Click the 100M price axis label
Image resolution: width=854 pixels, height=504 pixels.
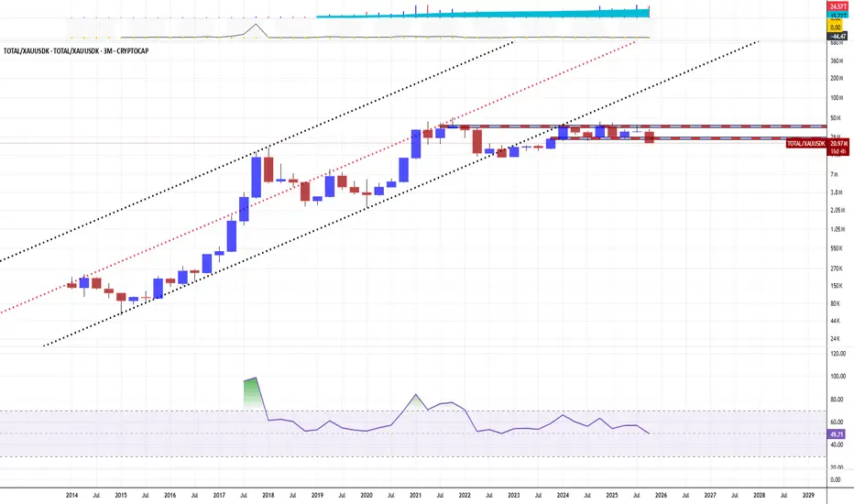[837, 98]
